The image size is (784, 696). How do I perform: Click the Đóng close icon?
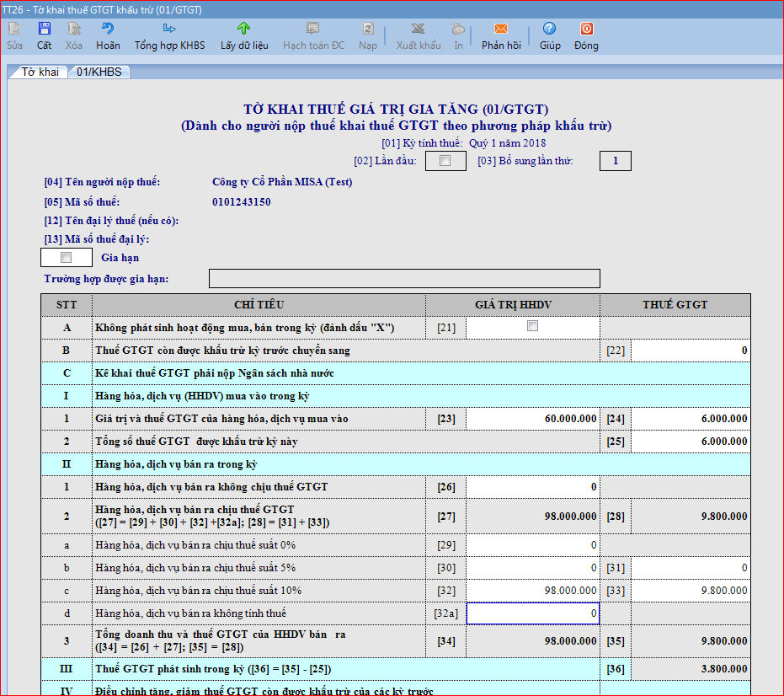click(586, 29)
